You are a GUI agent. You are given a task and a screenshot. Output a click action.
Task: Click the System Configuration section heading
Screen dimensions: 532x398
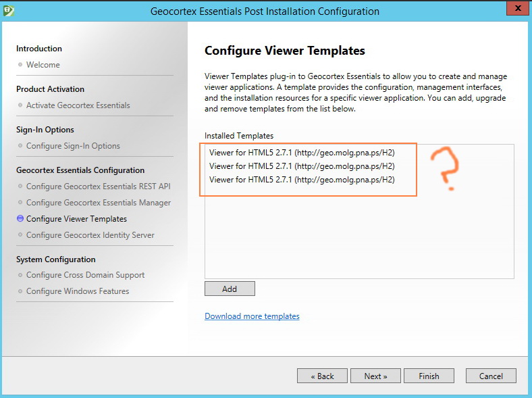tap(56, 259)
